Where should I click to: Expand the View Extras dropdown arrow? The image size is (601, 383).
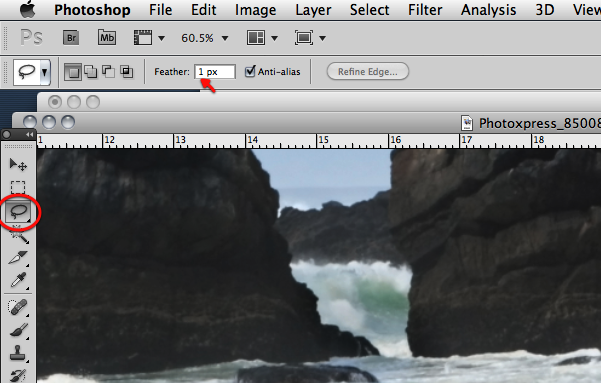pyautogui.click(x=161, y=38)
